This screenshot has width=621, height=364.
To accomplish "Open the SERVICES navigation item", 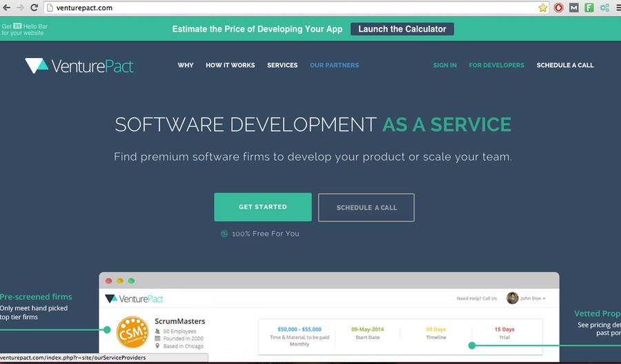I will click(x=282, y=65).
